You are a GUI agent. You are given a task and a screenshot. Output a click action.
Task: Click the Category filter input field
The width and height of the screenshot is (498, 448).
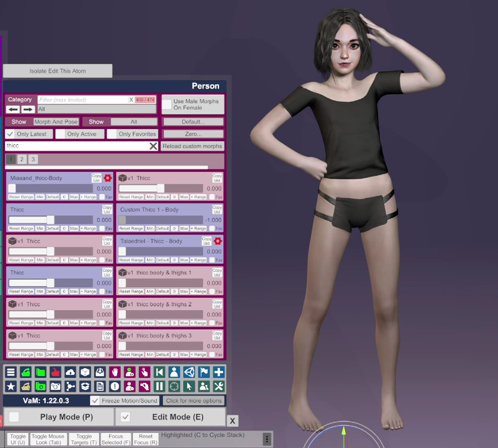coord(83,100)
